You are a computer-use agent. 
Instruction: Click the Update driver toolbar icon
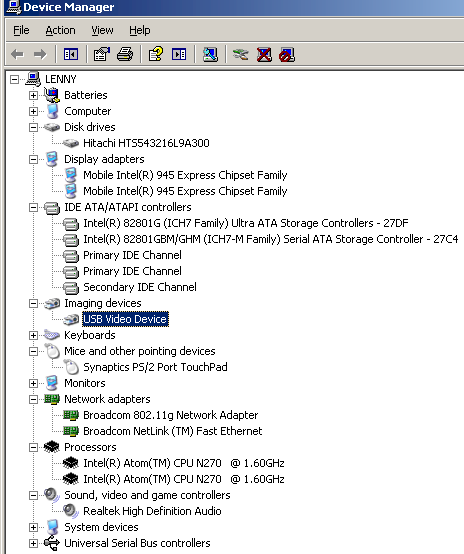click(x=241, y=54)
